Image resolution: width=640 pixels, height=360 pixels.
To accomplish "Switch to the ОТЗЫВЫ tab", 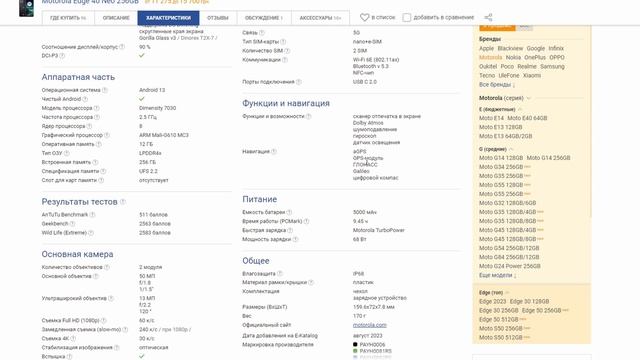I will coord(218,18).
